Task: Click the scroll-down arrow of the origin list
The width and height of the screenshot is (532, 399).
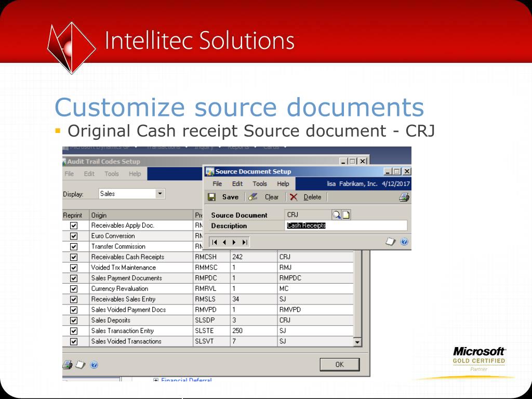Action: tap(357, 342)
